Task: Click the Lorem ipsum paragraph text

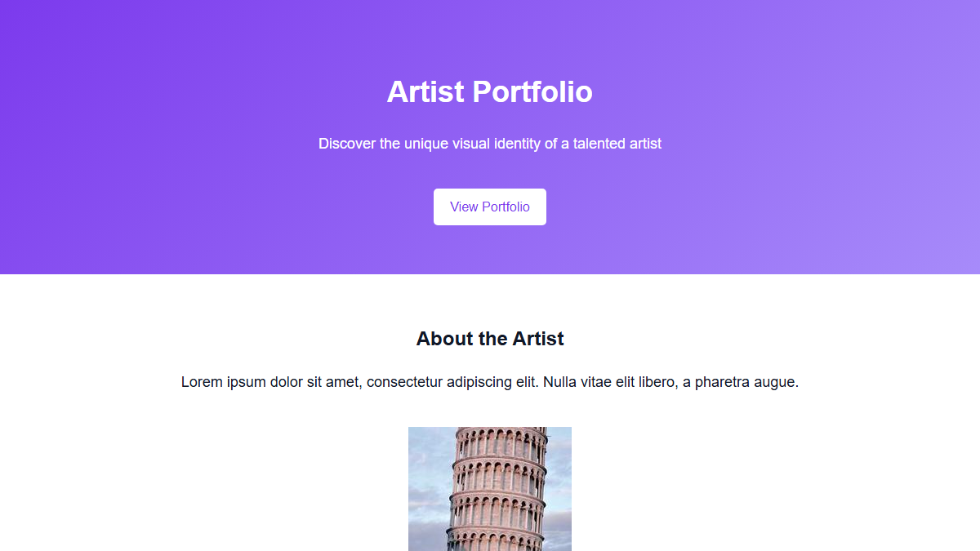Action: pyautogui.click(x=490, y=382)
